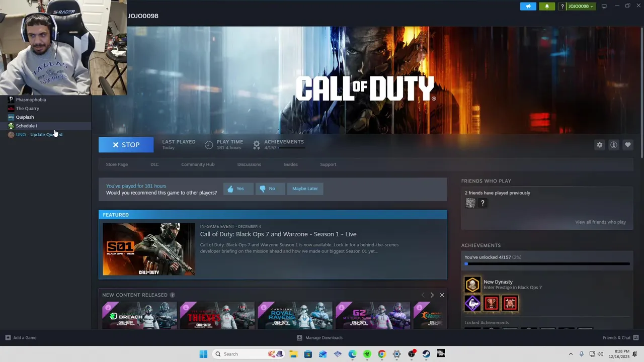This screenshot has width=644, height=362.
Task: Open the DLC tab
Action: [x=154, y=164]
